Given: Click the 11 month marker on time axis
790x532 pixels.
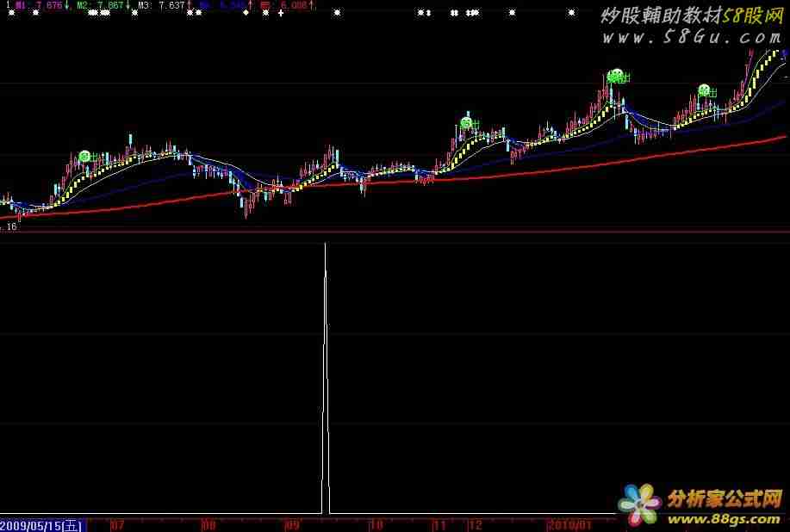Looking at the screenshot, I should [x=439, y=526].
